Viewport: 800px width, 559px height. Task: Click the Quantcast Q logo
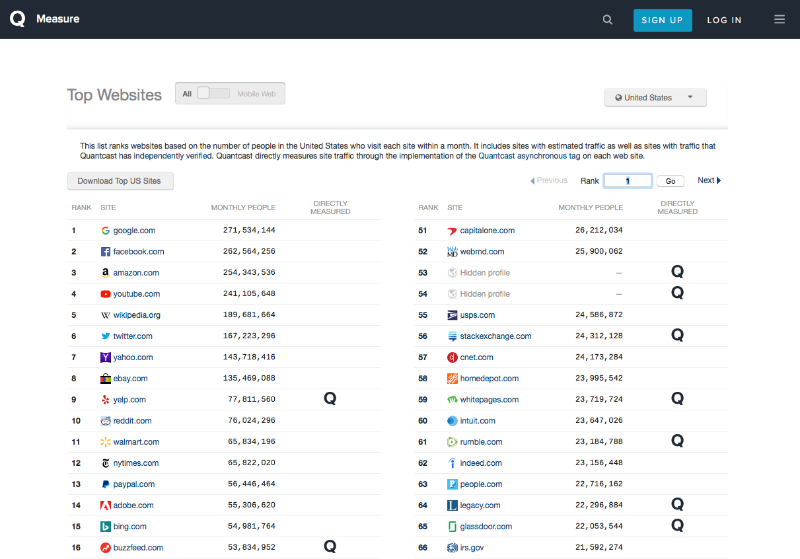(x=17, y=19)
